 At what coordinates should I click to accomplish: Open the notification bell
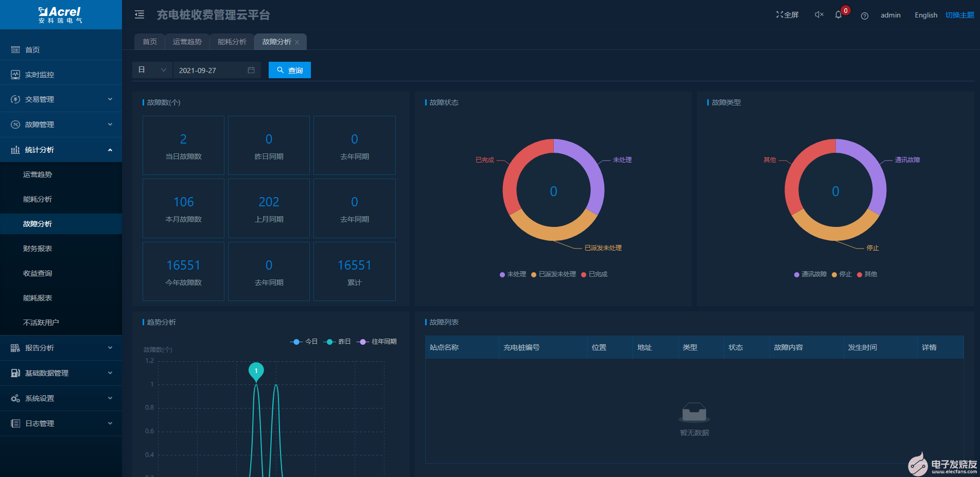pyautogui.click(x=838, y=15)
